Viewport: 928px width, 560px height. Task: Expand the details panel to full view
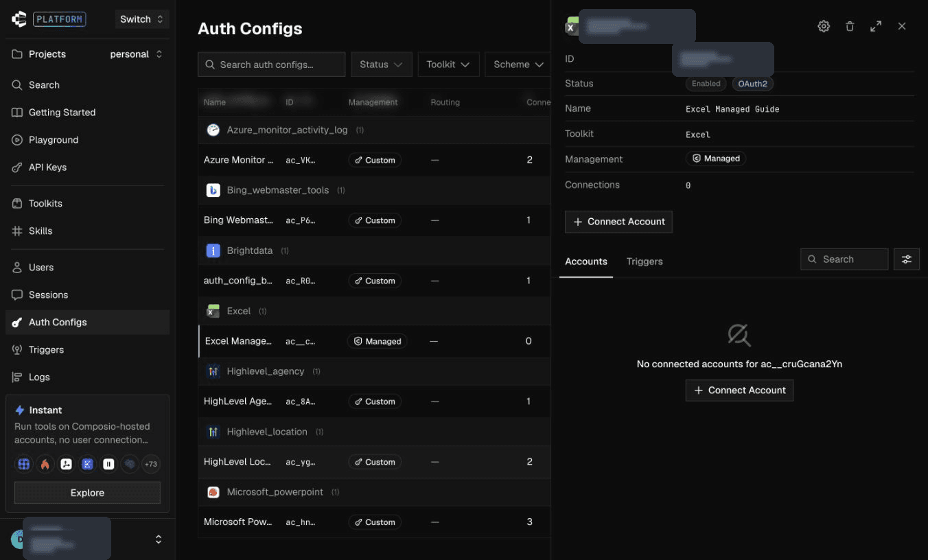coord(876,26)
